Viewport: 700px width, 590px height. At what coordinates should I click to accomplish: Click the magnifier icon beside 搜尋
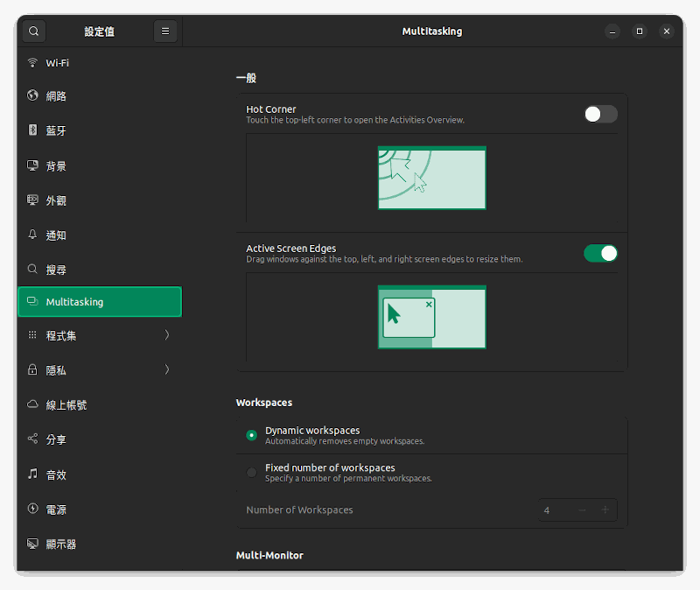(x=32, y=269)
